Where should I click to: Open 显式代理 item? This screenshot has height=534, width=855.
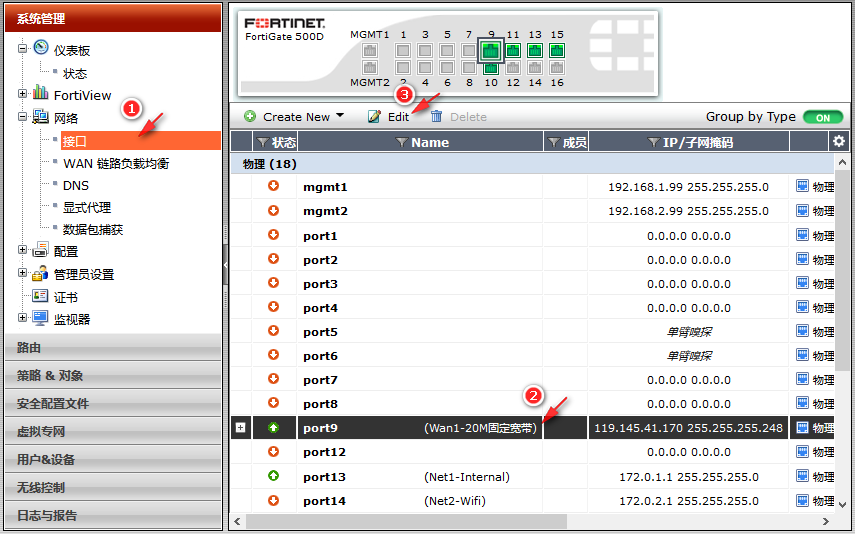coord(87,207)
